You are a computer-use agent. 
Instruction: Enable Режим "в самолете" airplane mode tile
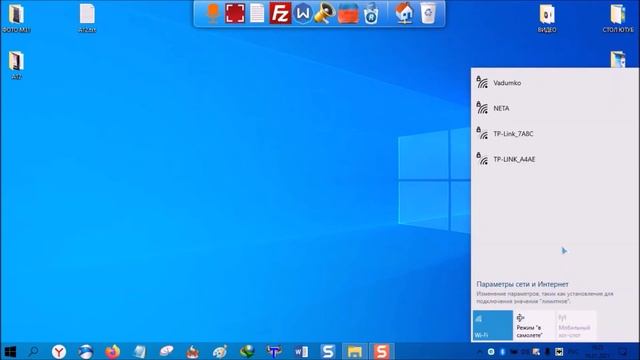pos(534,325)
